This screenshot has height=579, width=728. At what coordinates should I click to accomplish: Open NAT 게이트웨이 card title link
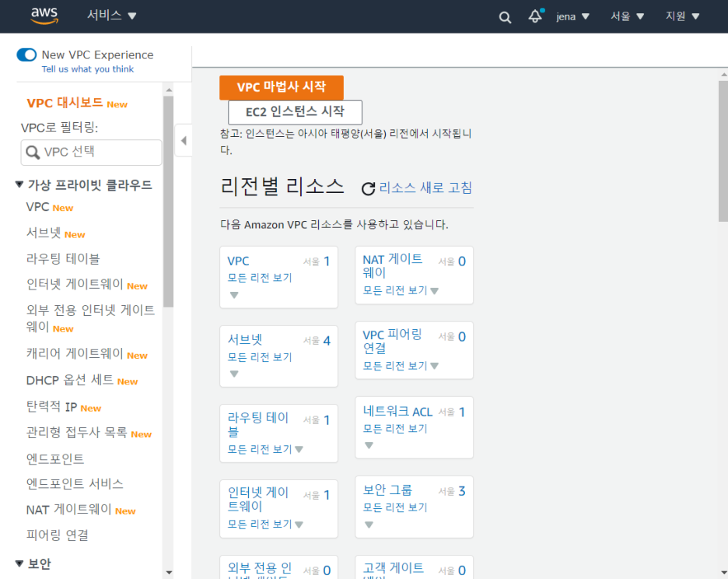393,266
